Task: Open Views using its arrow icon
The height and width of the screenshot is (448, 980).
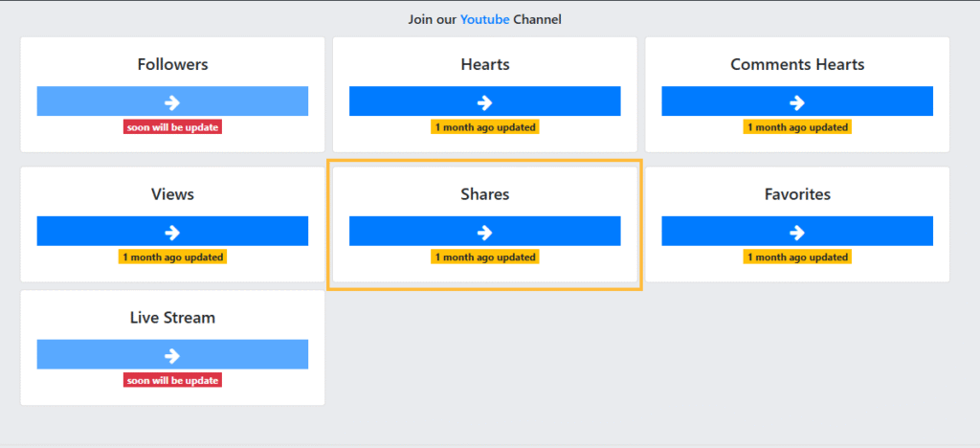Action: tap(172, 232)
